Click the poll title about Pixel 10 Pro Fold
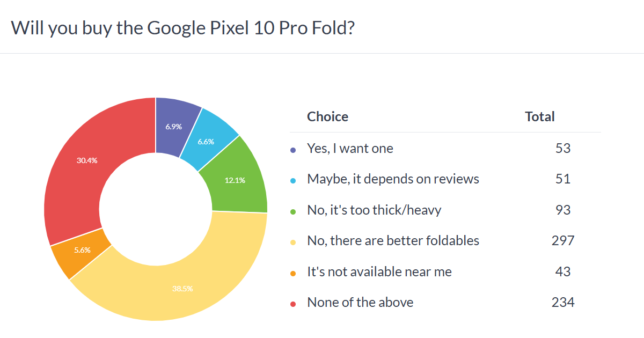Image resolution: width=644 pixels, height=338 pixels. [183, 28]
